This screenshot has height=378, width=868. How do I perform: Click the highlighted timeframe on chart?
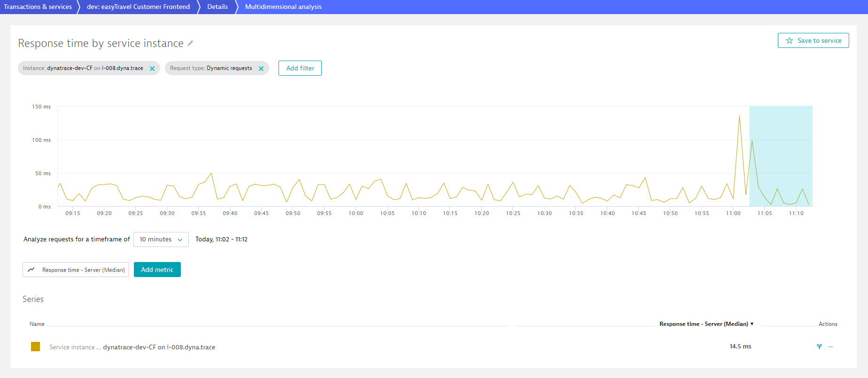pos(781,156)
